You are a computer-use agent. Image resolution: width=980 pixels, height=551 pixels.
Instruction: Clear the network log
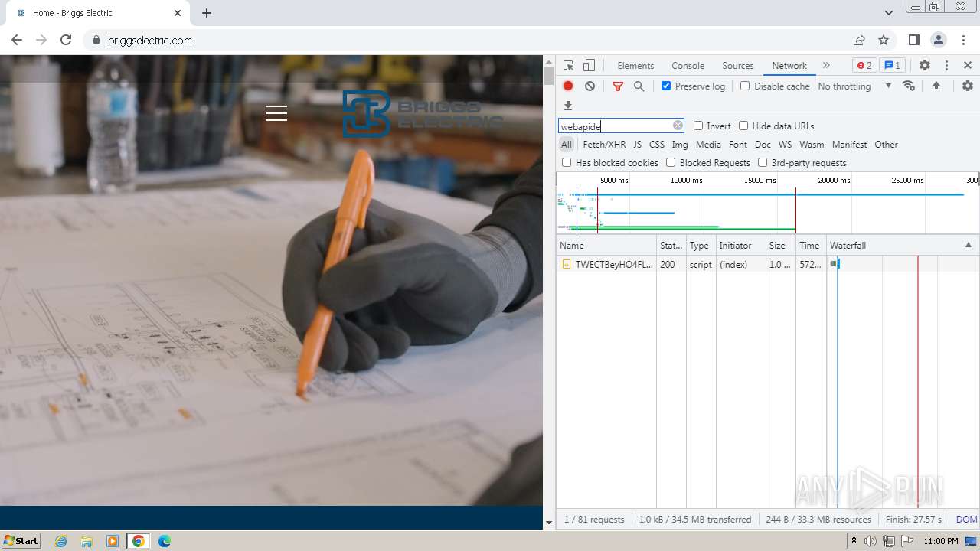coord(590,86)
